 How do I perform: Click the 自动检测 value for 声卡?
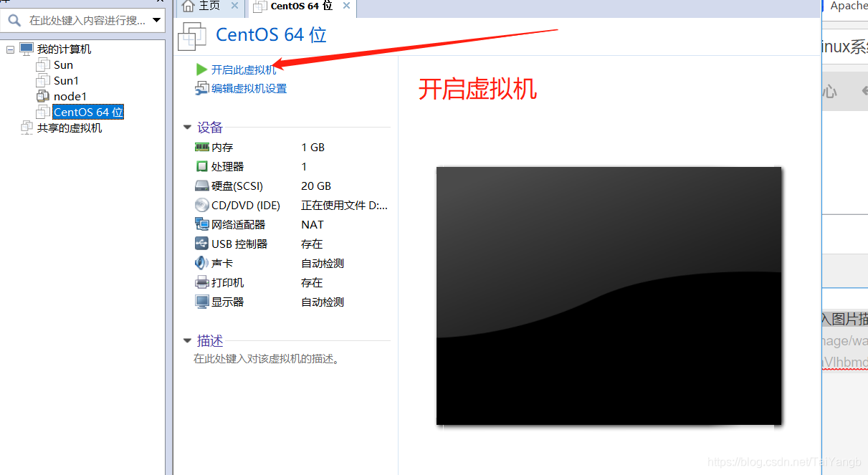323,263
